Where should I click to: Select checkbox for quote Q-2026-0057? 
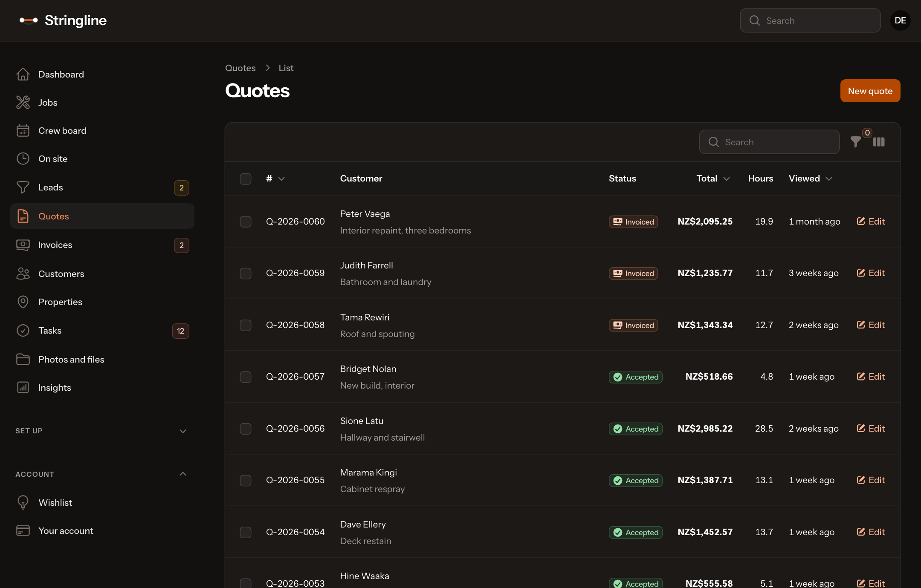[x=246, y=377]
